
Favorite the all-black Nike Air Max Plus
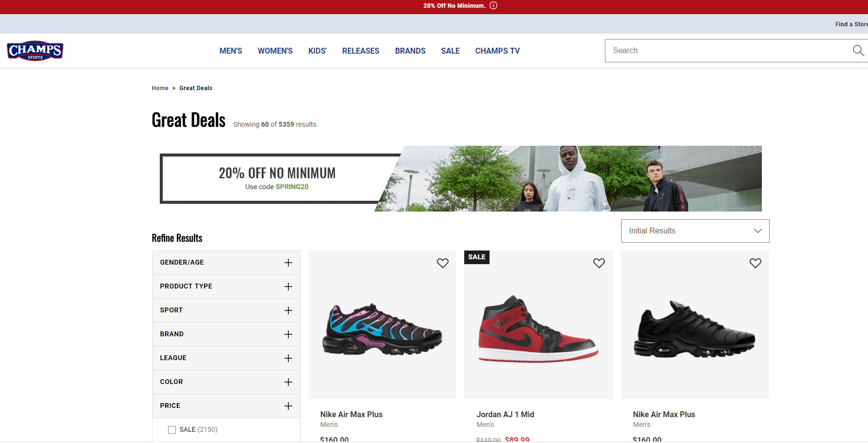(x=755, y=263)
